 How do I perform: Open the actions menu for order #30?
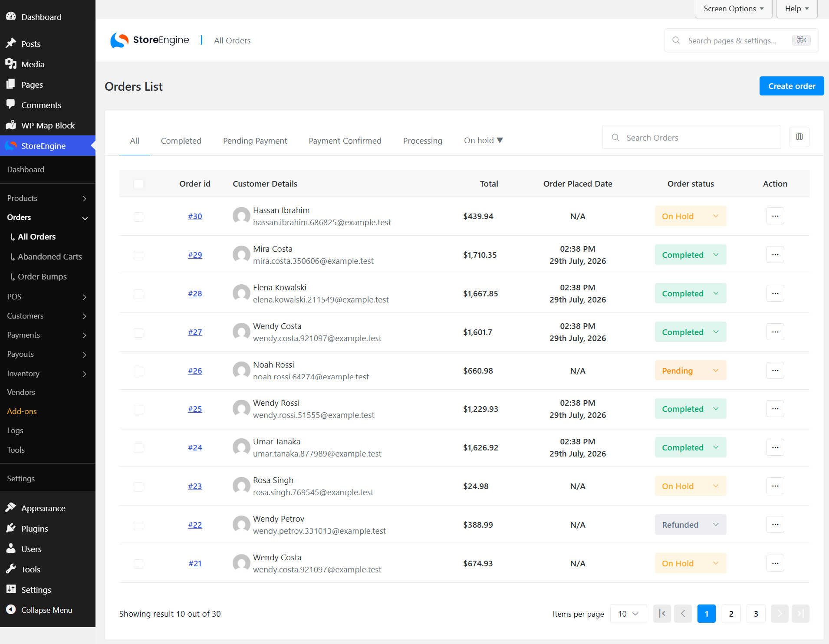coord(775,216)
